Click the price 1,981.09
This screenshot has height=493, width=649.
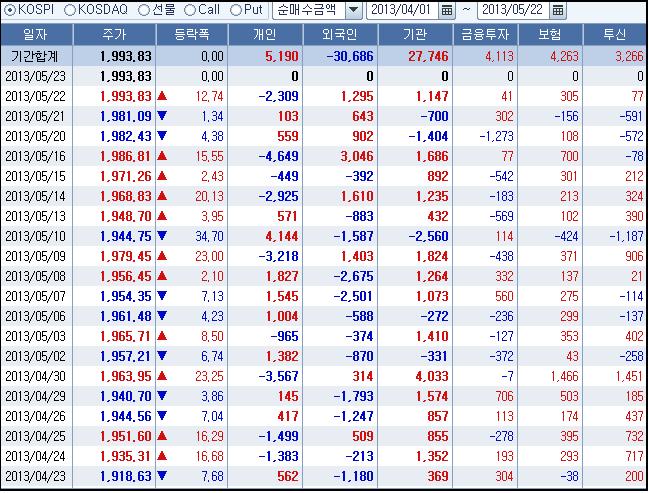point(126,116)
